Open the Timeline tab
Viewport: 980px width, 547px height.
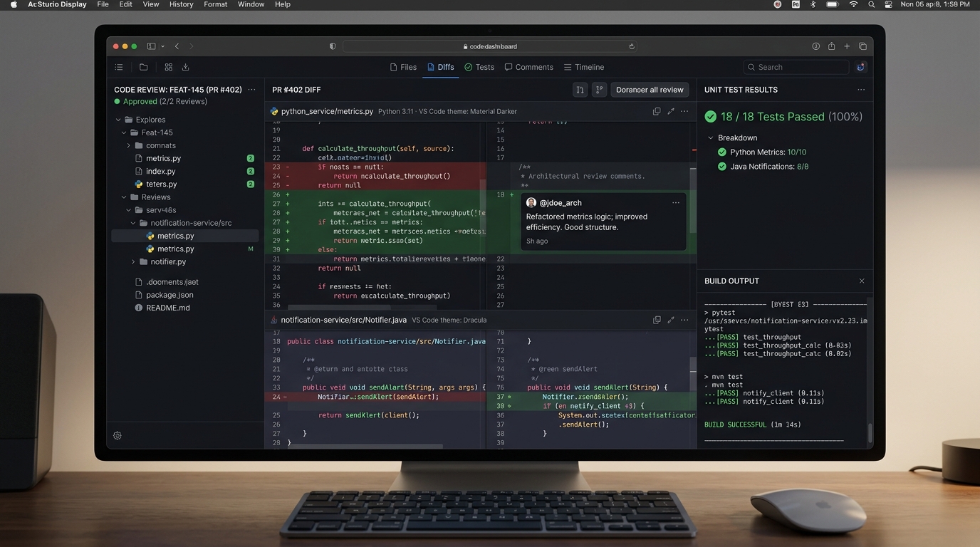coord(584,67)
